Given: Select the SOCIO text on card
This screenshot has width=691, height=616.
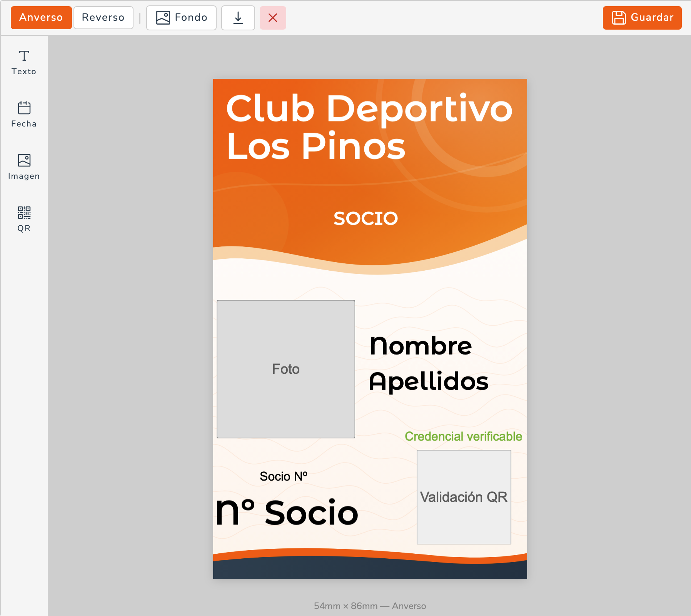Looking at the screenshot, I should click(x=366, y=218).
